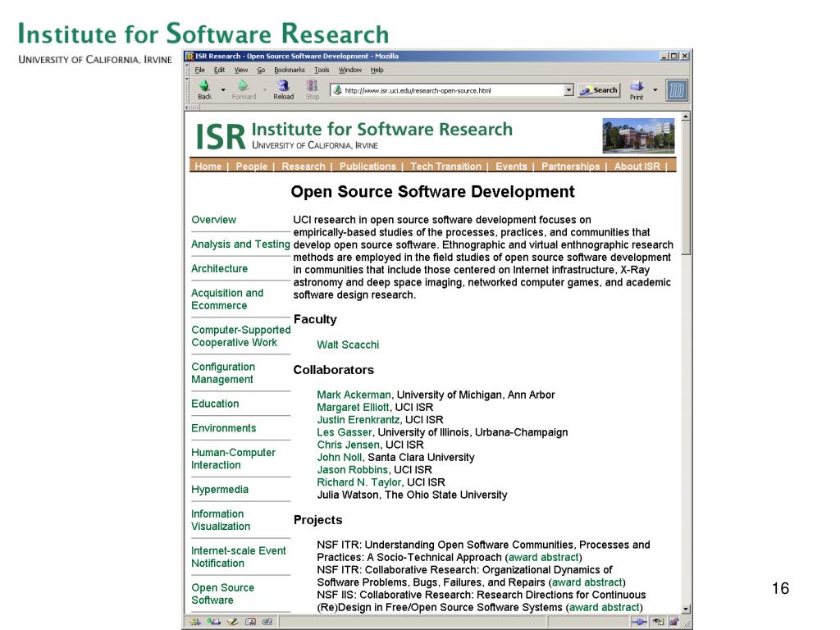Open IRC Chat icon in status bar
Image resolution: width=840 pixels, height=630 pixels.
(267, 622)
